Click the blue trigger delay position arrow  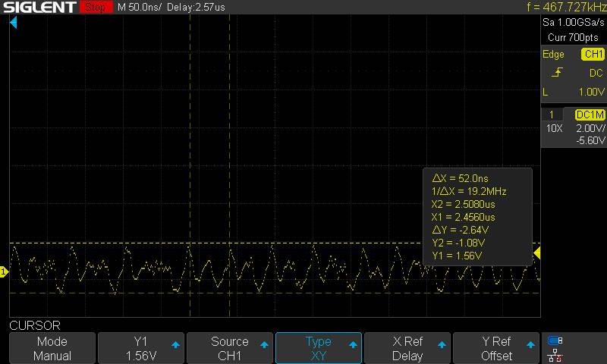[14, 23]
